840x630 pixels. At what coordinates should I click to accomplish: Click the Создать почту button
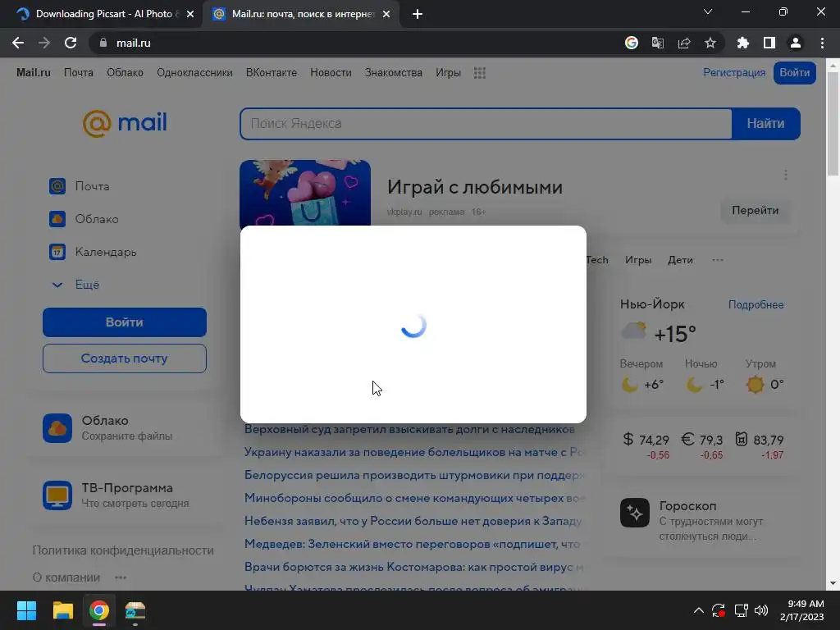click(125, 358)
